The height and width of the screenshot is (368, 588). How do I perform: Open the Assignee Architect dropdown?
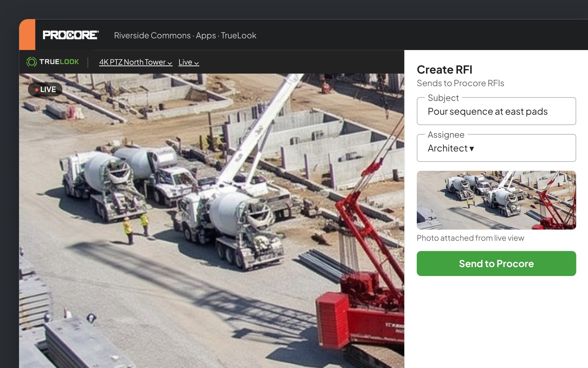pyautogui.click(x=496, y=148)
